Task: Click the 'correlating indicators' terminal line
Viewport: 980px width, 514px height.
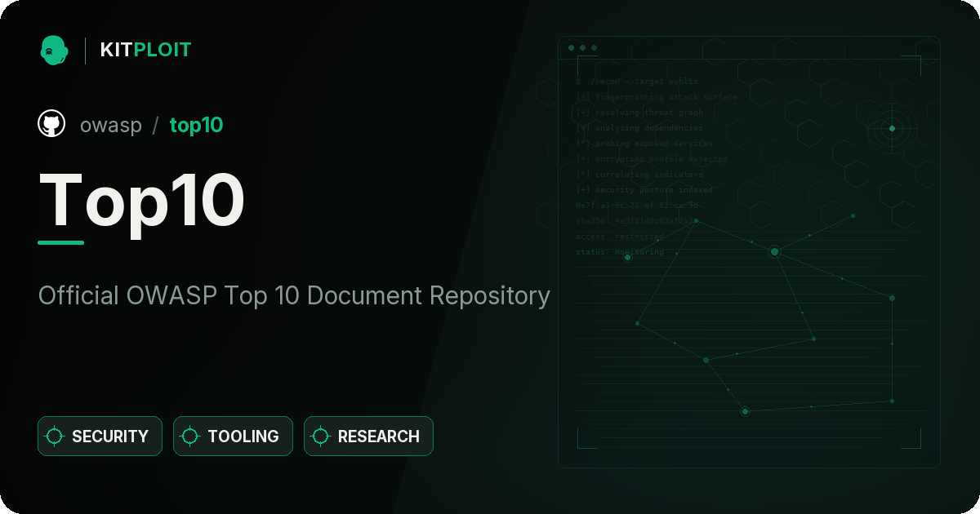Action: (x=639, y=175)
